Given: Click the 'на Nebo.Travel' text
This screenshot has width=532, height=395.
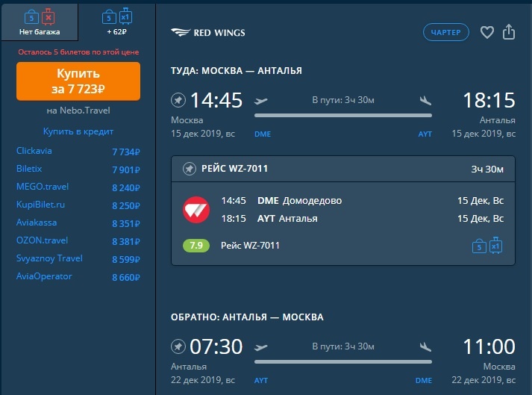Looking at the screenshot, I should click(78, 111).
